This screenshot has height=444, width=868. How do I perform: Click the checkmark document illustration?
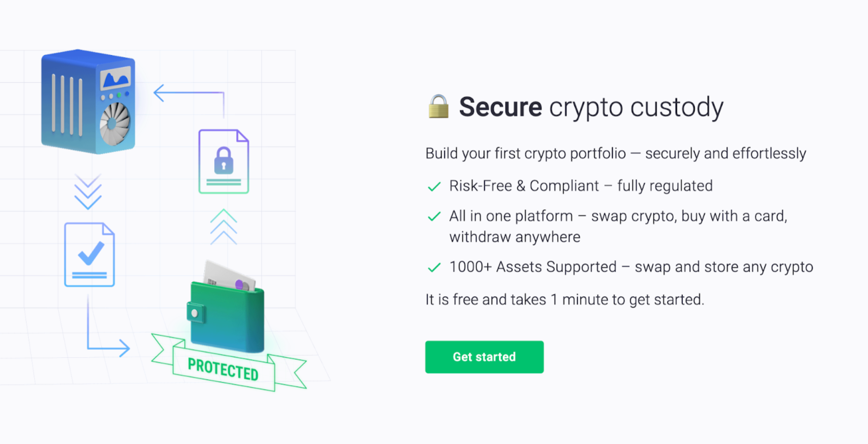tap(89, 254)
